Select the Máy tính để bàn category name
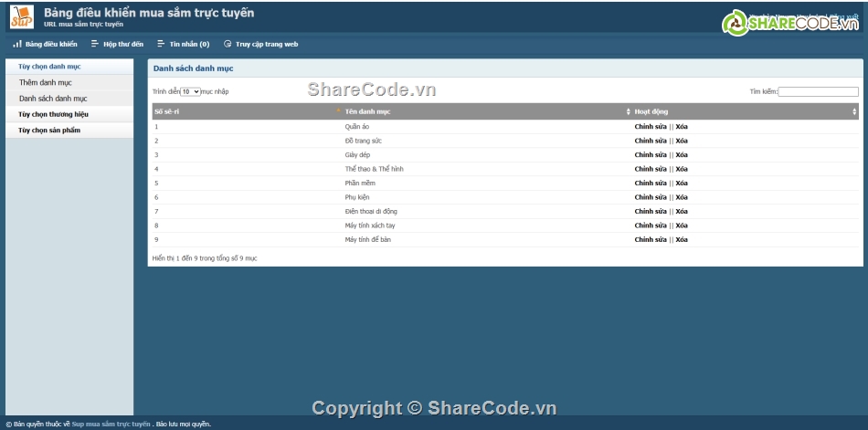The height and width of the screenshot is (430, 868). [x=368, y=239]
